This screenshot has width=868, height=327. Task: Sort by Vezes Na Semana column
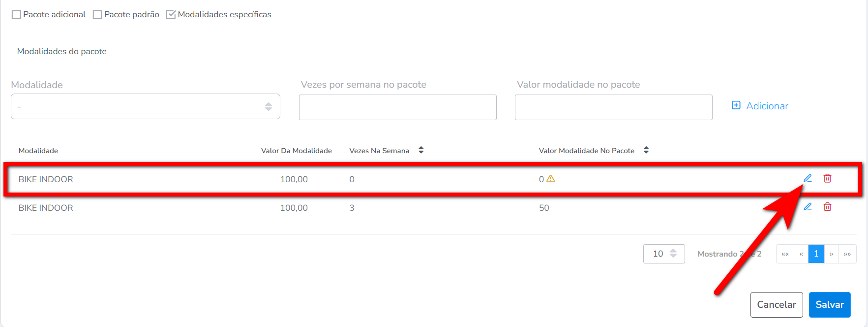click(421, 150)
